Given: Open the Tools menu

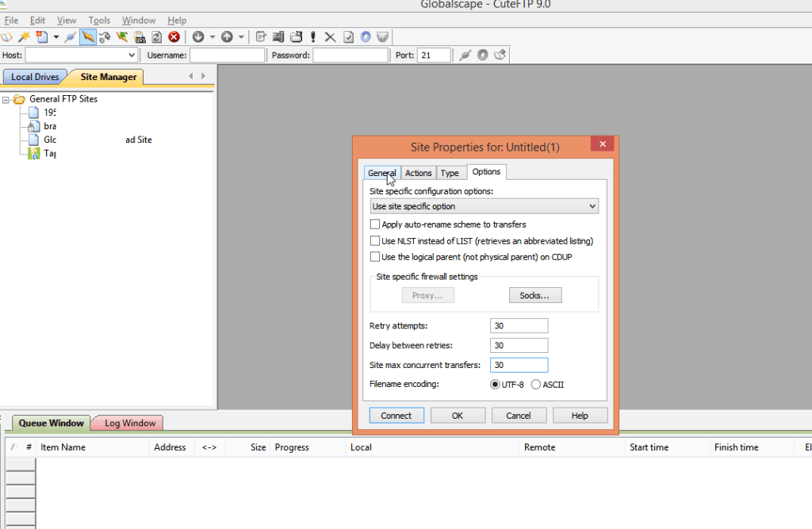Looking at the screenshot, I should click(99, 20).
